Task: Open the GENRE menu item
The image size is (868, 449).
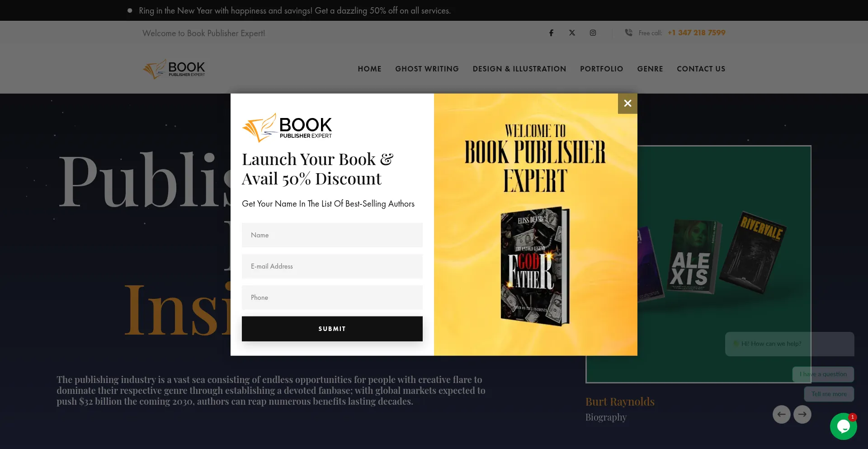Action: click(x=650, y=69)
